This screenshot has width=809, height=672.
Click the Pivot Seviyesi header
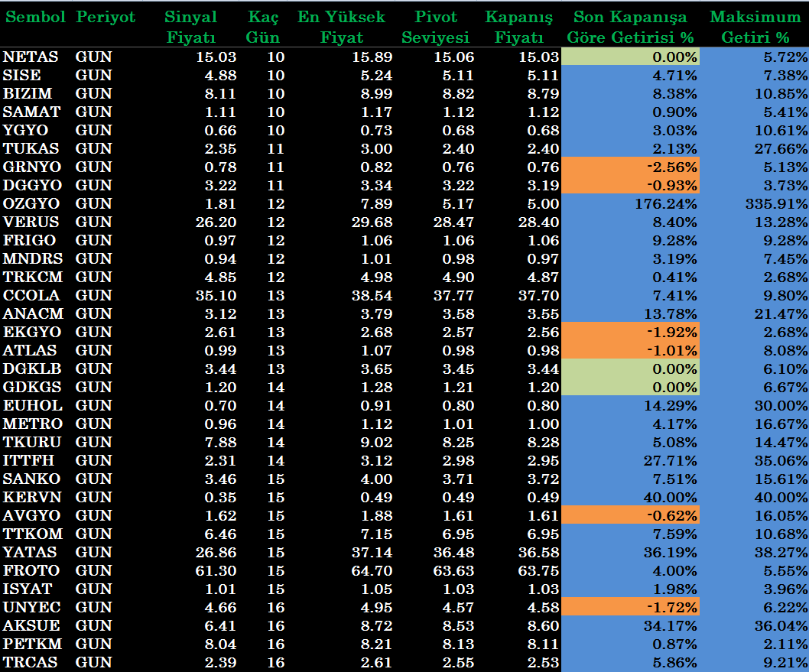pyautogui.click(x=436, y=28)
